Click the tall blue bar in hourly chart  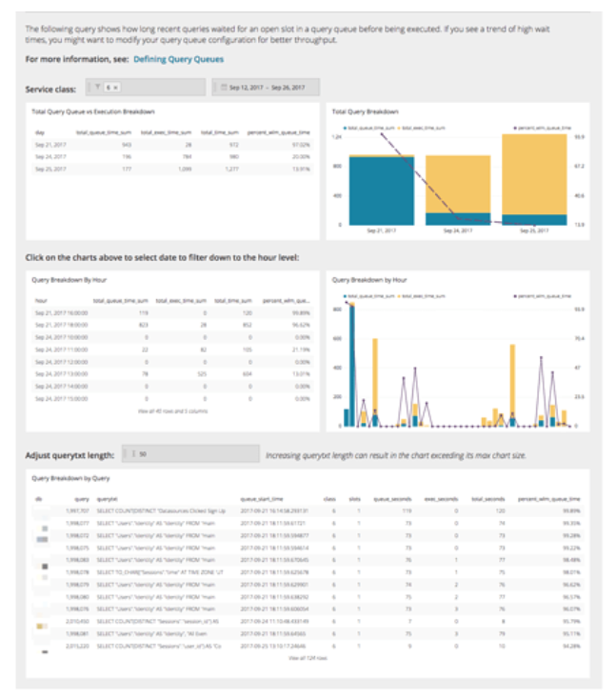(352, 366)
